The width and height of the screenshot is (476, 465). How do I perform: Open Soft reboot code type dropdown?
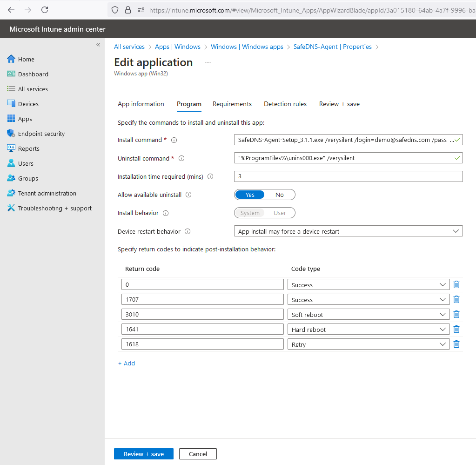[x=369, y=314]
